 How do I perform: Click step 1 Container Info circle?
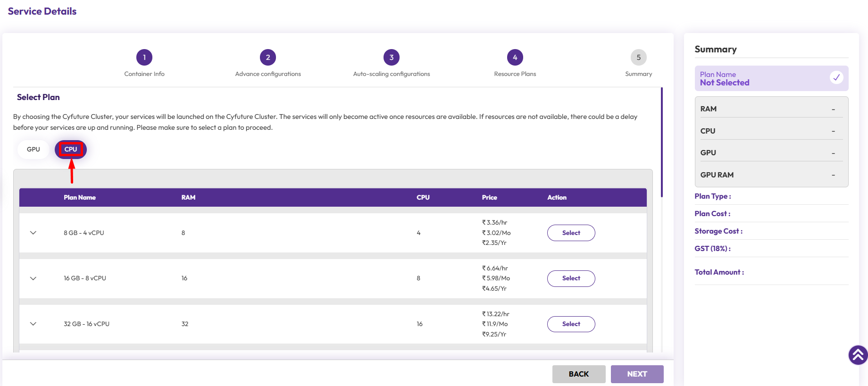coord(144,58)
